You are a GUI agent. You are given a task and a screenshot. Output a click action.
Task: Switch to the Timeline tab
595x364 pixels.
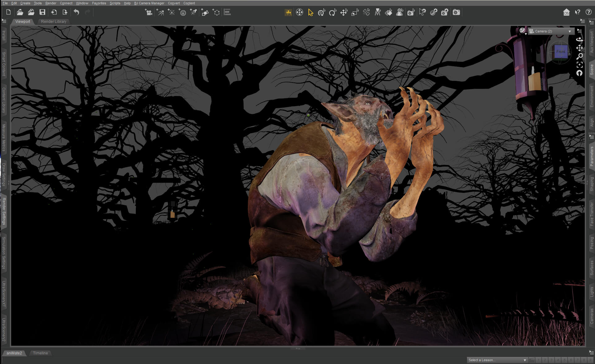(x=40, y=353)
